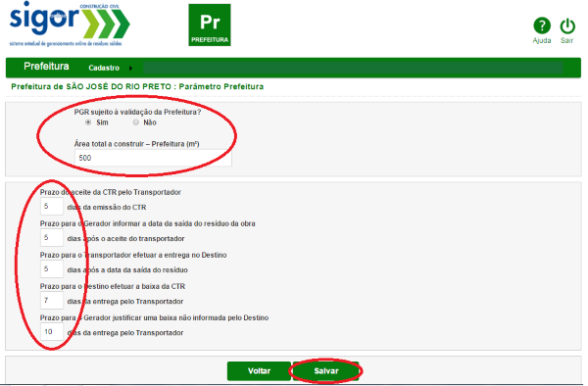
Task: Click the 'Prazo de aceite da CTR pelo Transportador' label
Action: [111, 192]
